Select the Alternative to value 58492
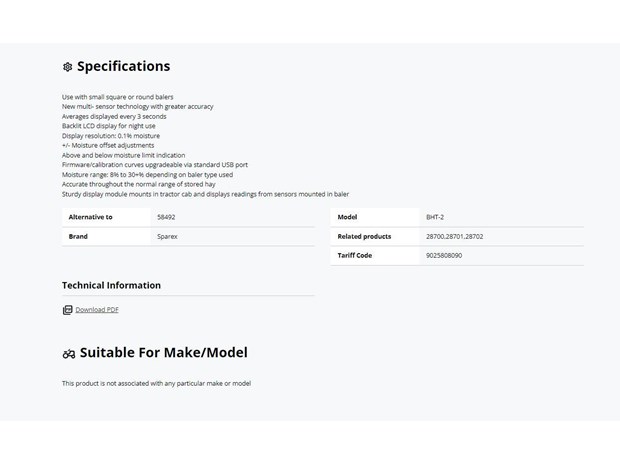The width and height of the screenshot is (620, 465). (x=166, y=217)
